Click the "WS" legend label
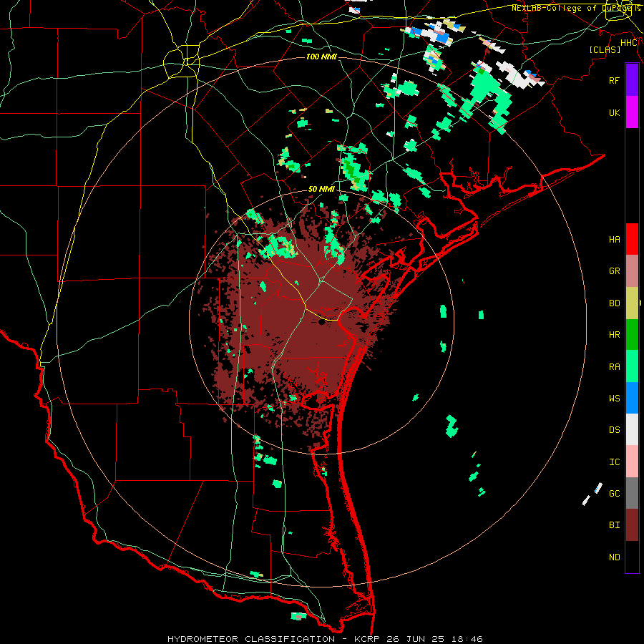Image resolution: width=644 pixels, height=644 pixels. [x=614, y=398]
